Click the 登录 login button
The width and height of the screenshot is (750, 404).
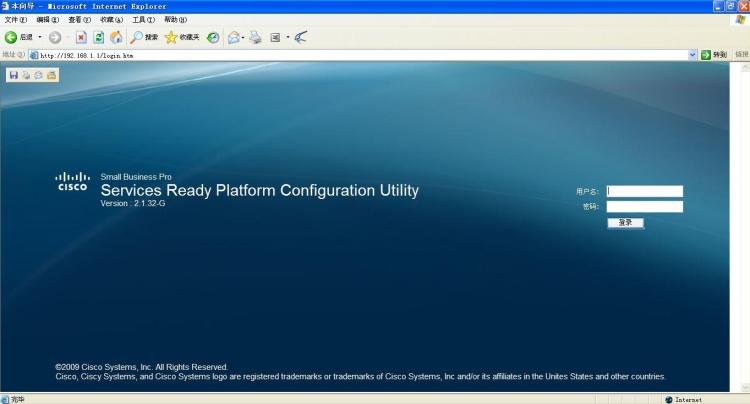coord(626,223)
